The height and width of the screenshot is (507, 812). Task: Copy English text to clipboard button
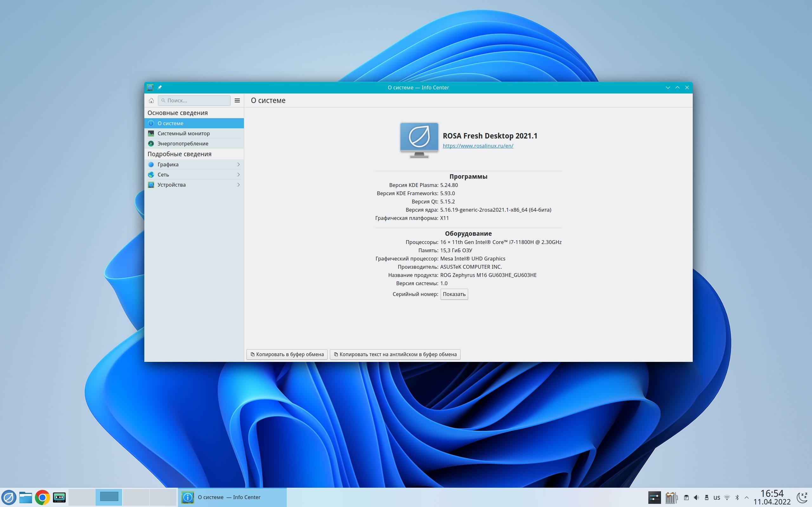point(395,355)
